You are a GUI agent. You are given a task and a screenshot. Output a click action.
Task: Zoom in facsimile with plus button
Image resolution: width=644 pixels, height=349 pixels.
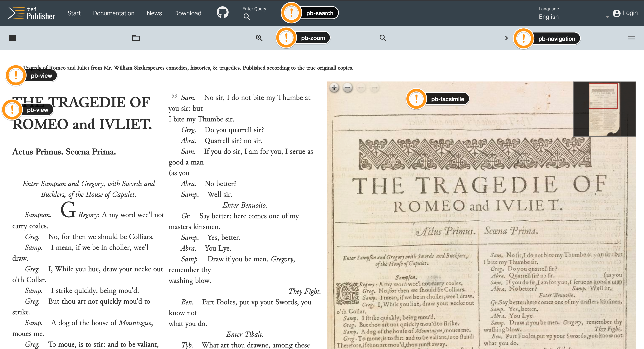[334, 88]
